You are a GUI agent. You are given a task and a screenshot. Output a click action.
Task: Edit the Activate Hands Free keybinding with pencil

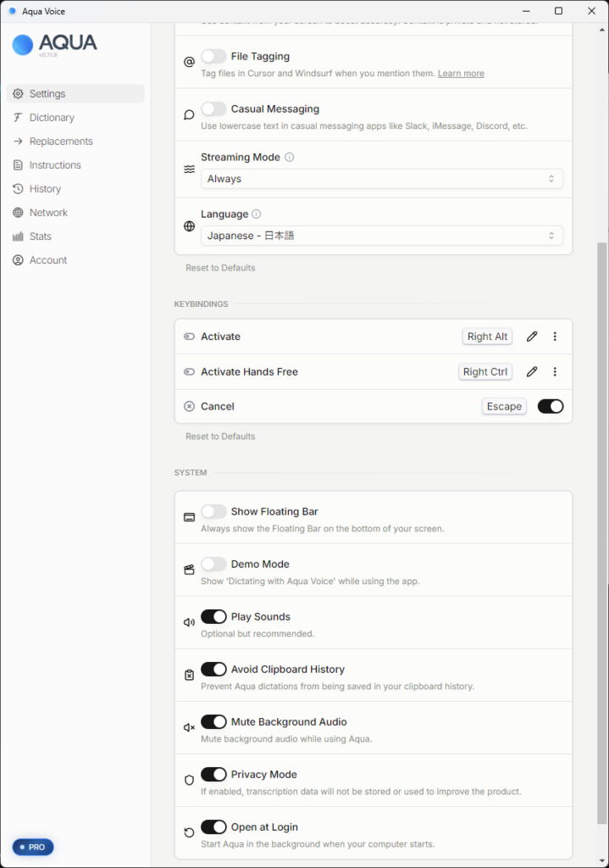(x=532, y=371)
